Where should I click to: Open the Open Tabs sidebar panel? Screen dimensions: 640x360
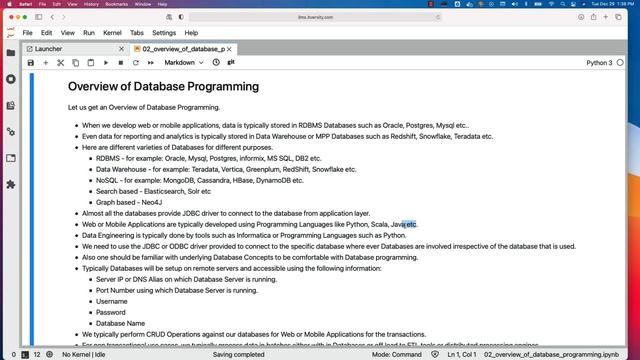[x=11, y=158]
